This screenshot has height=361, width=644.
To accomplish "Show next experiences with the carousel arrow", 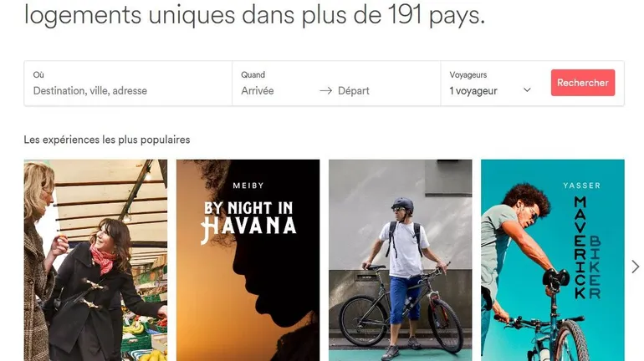I will click(x=635, y=267).
